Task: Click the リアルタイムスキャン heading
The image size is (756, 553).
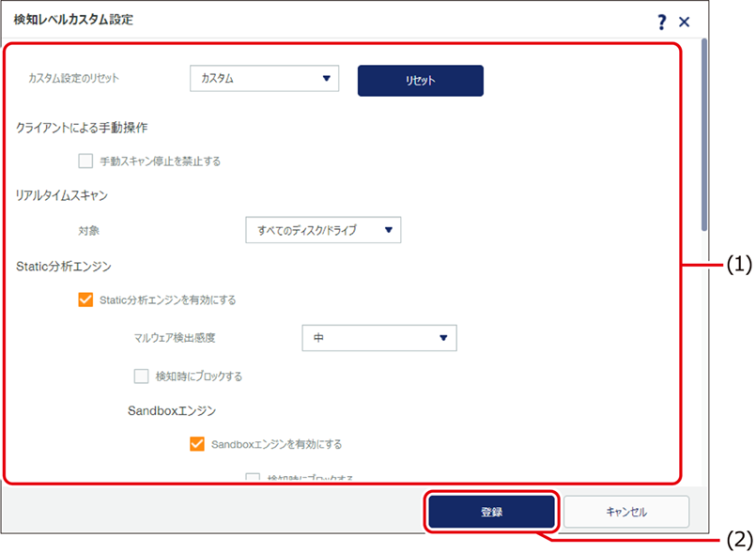Action: click(61, 195)
